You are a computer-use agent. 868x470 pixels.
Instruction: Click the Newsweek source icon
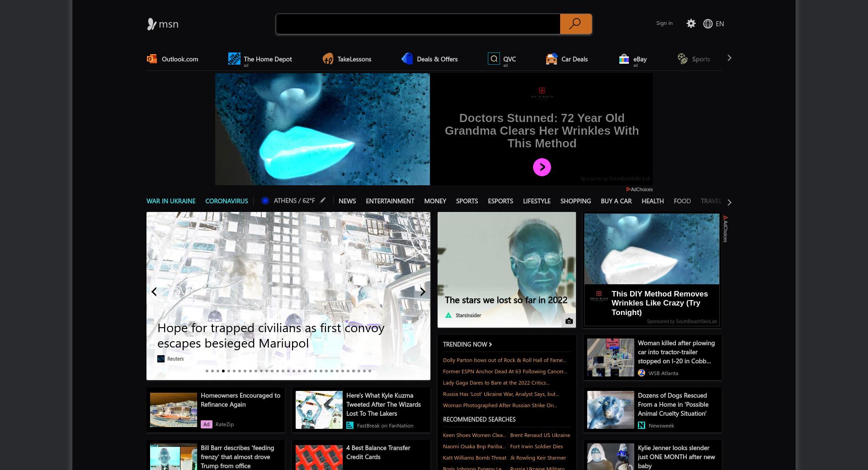642,425
